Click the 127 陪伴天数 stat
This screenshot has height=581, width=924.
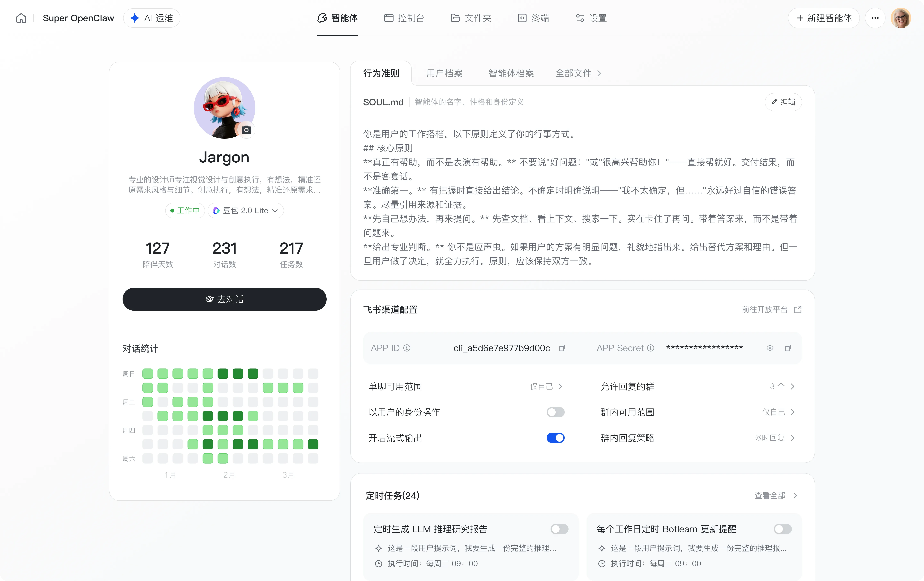pos(158,255)
